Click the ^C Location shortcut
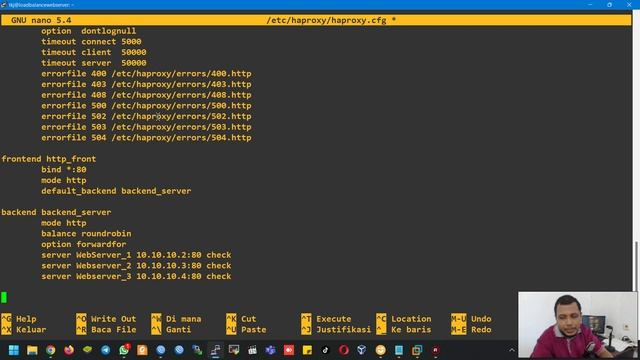The image size is (640, 360). click(x=404, y=319)
